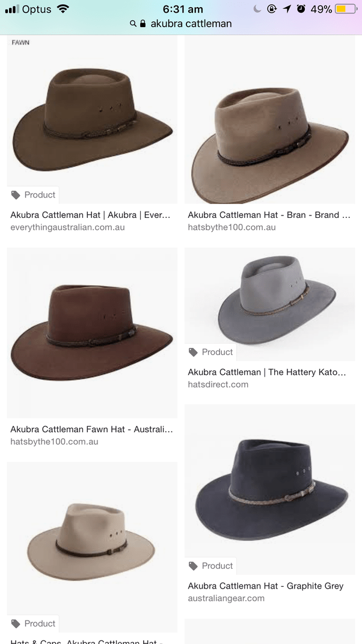Open 'Akubra Cattleman Fawn Hat' result title
362x644 pixels.
(x=91, y=430)
